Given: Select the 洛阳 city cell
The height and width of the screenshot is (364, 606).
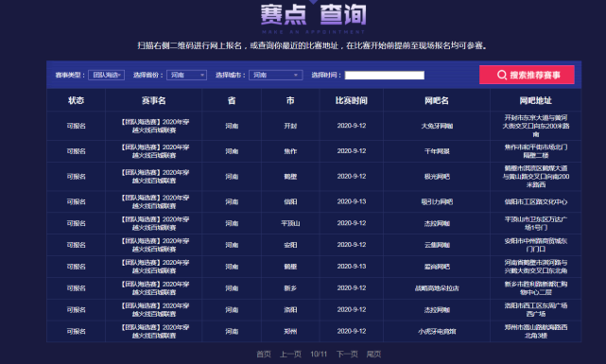Looking at the screenshot, I should (x=290, y=310).
